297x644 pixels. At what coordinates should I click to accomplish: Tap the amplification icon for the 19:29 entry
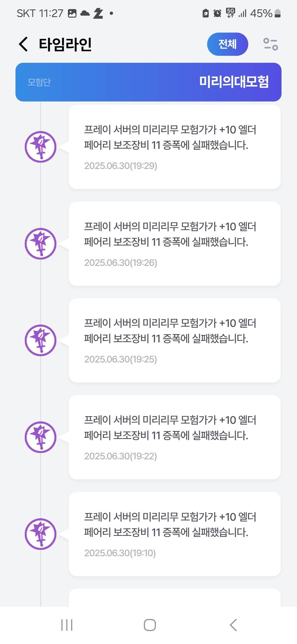tap(40, 147)
